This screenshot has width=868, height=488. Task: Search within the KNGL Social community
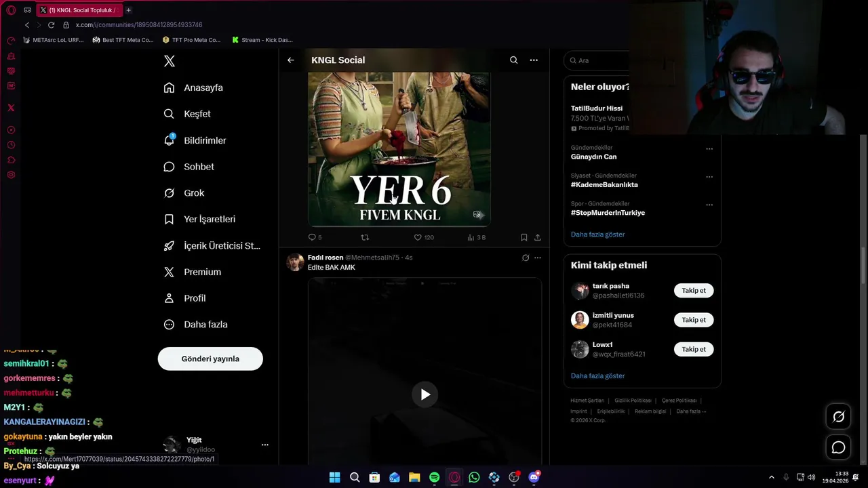[513, 60]
